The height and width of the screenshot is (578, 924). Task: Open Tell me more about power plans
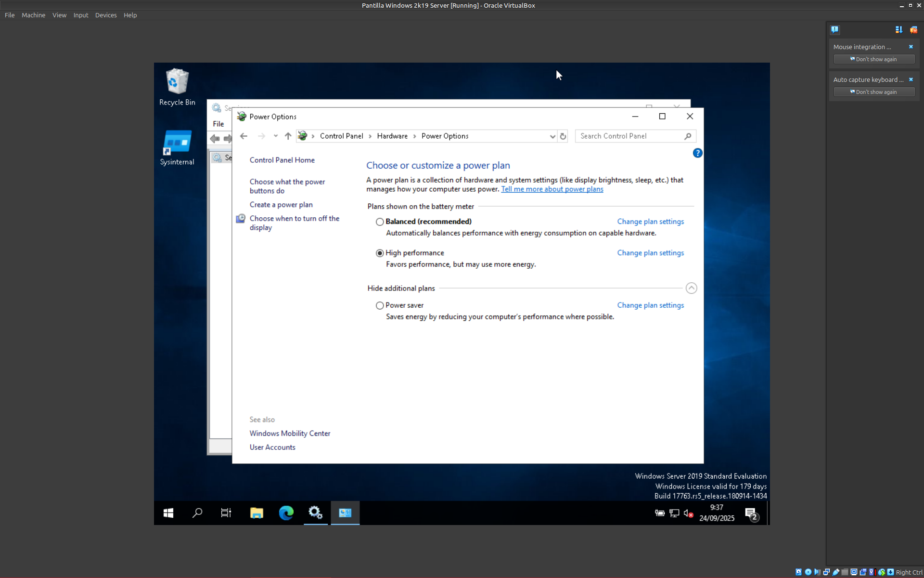552,189
